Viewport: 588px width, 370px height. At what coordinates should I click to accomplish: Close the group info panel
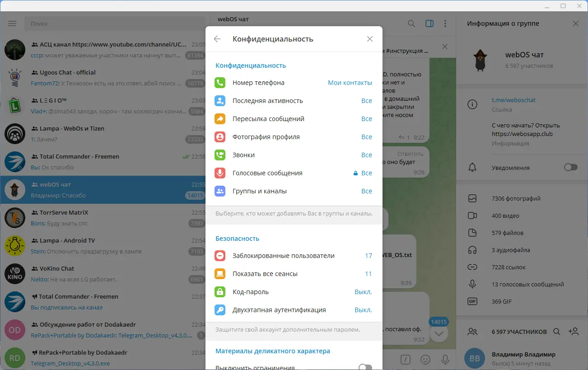pyautogui.click(x=576, y=23)
